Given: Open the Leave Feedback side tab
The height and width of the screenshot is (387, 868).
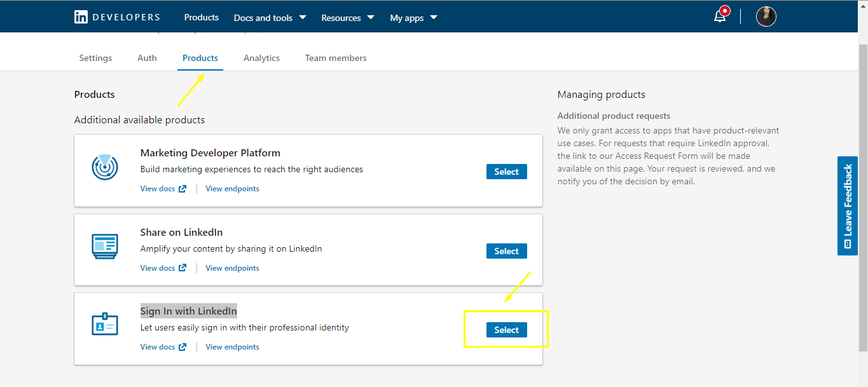Looking at the screenshot, I should [848, 206].
